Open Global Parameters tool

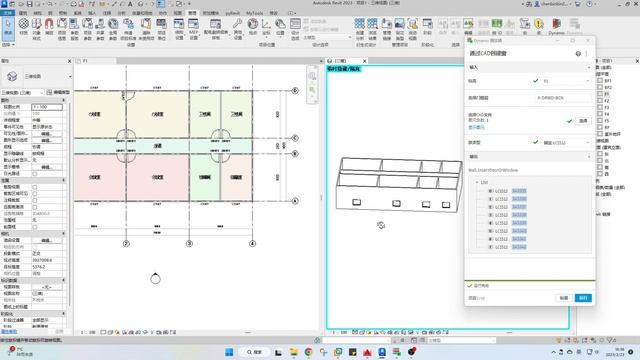[113, 28]
